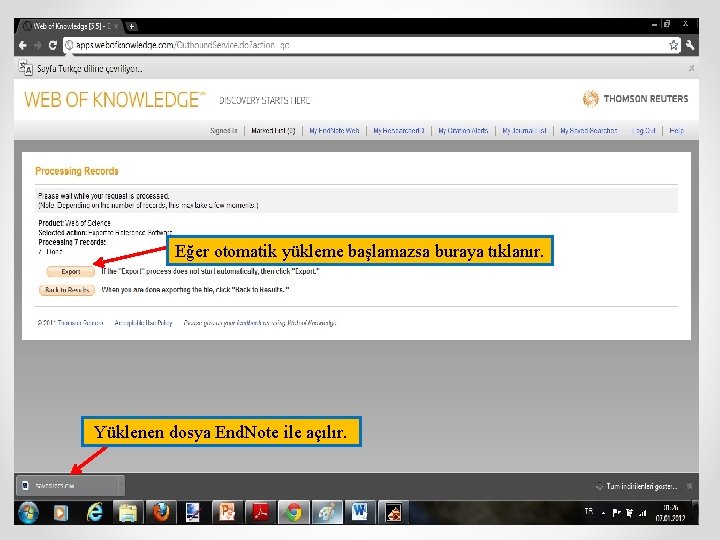Launch Windows Media Player from the taskbar

coord(61,512)
